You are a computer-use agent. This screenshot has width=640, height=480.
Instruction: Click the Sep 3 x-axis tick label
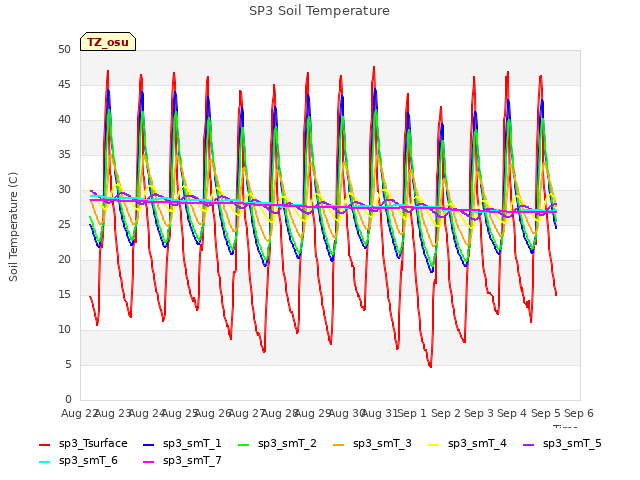pos(478,413)
